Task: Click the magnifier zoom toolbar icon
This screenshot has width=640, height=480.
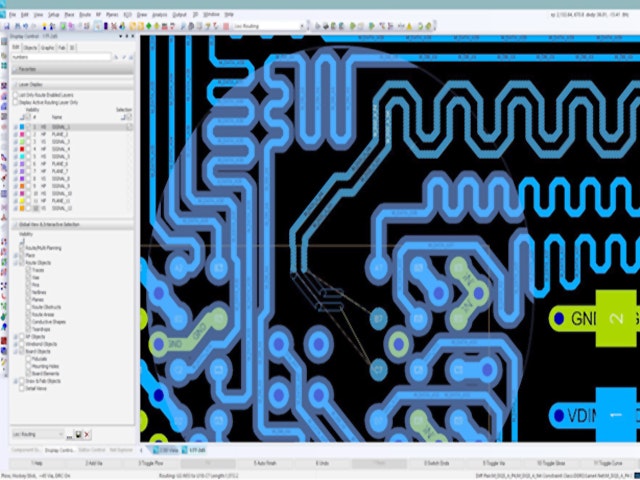Action: (183, 26)
